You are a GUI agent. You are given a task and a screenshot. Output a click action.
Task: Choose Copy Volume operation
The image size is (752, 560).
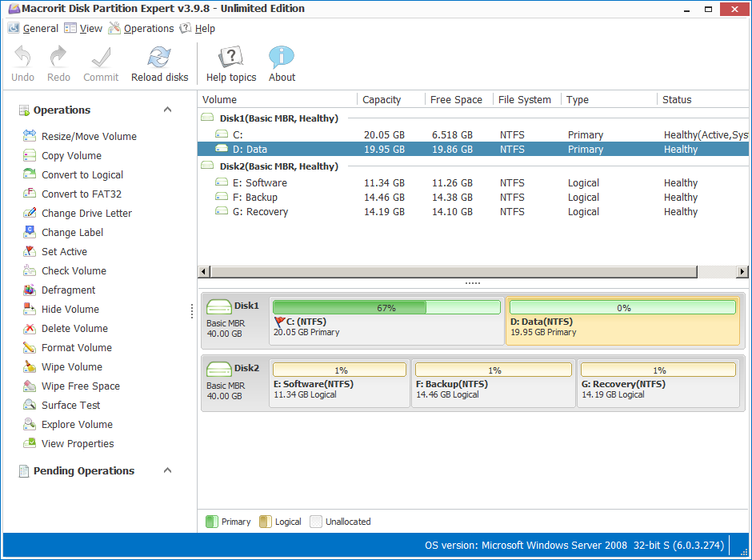coord(62,155)
